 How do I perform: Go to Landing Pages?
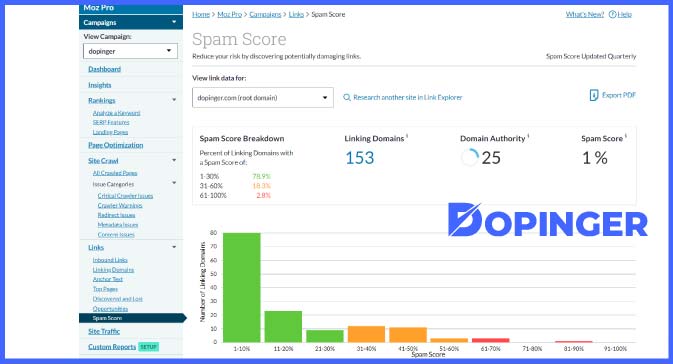110,132
